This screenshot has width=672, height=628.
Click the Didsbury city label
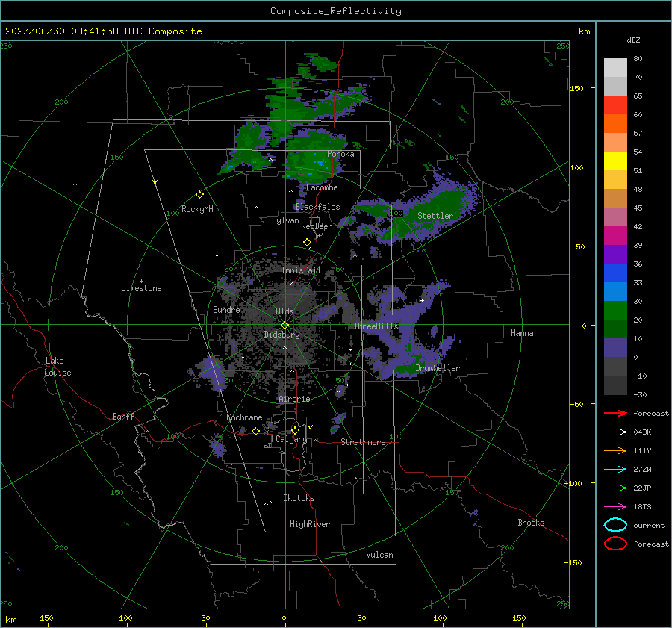point(281,335)
